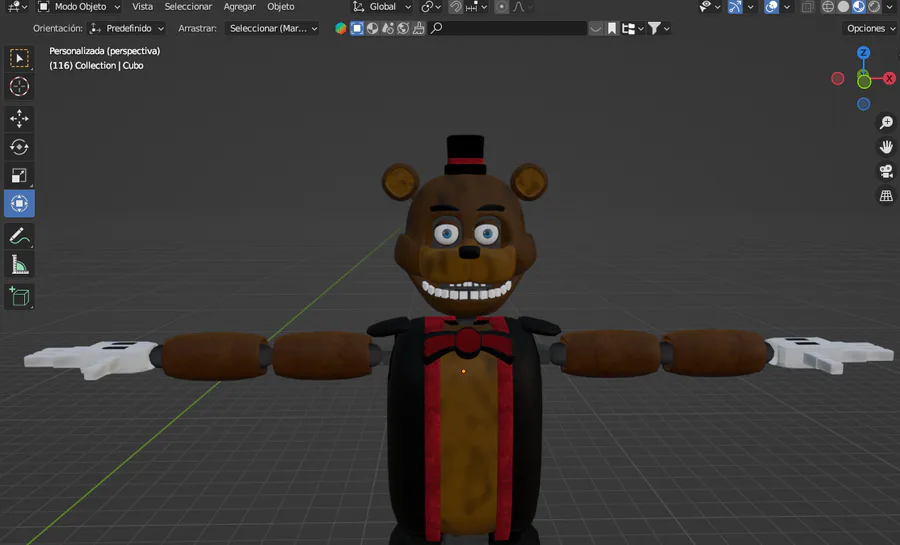Viewport: 900px width, 545px height.
Task: Select the Select Box tool
Action: pos(19,59)
